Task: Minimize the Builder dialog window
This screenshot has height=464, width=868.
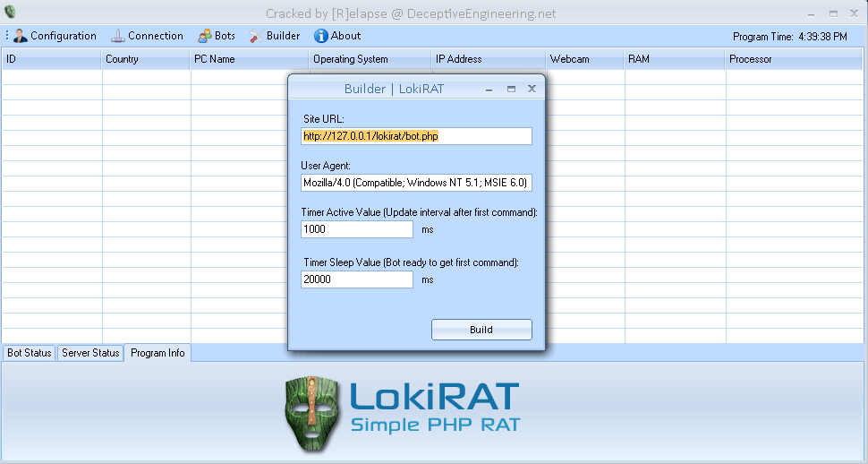Action: 489,89
